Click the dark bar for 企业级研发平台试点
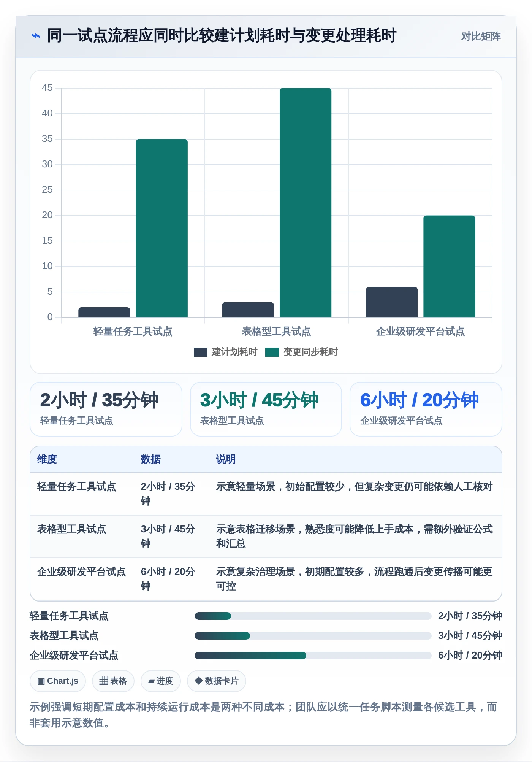This screenshot has height=762, width=532. coord(392,302)
